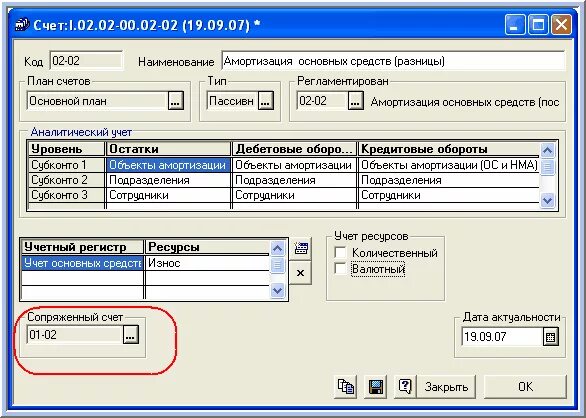Click the add register row icon
The image size is (586, 418).
[300, 248]
